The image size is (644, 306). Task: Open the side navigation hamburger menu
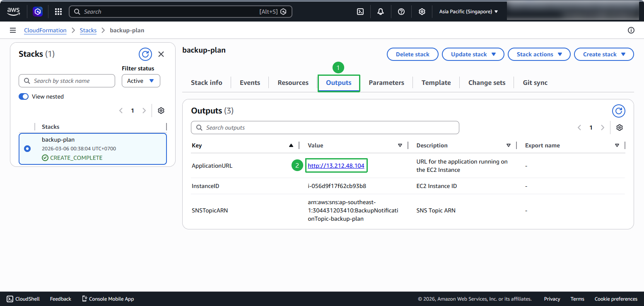click(13, 30)
